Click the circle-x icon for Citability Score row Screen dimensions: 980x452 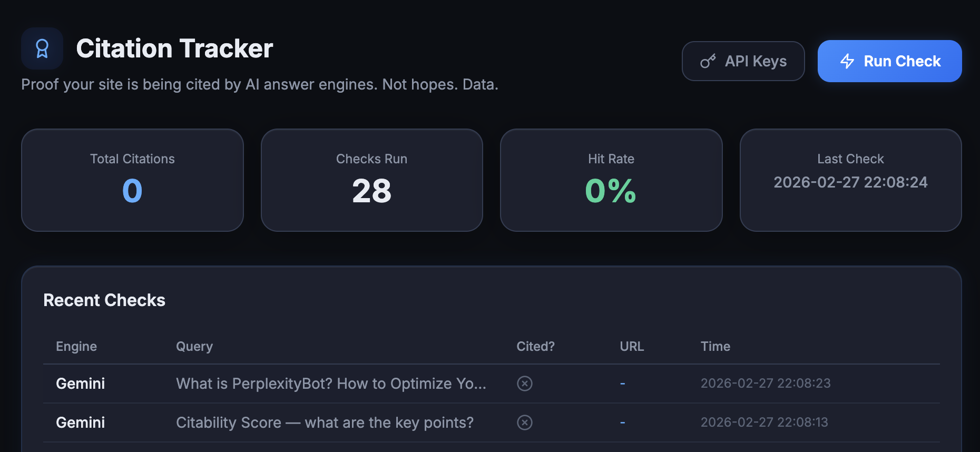[x=524, y=422]
